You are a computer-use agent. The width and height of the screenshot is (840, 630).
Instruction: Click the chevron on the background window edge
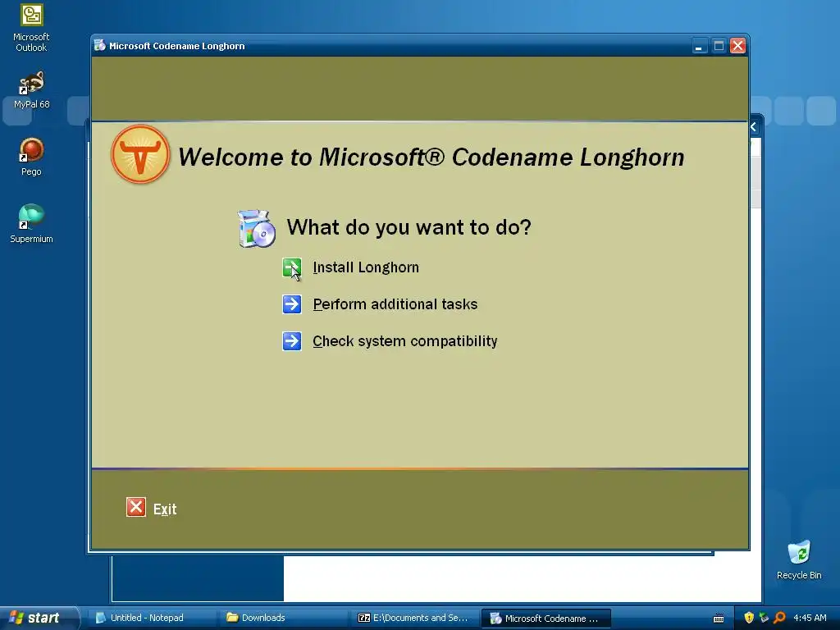[754, 127]
